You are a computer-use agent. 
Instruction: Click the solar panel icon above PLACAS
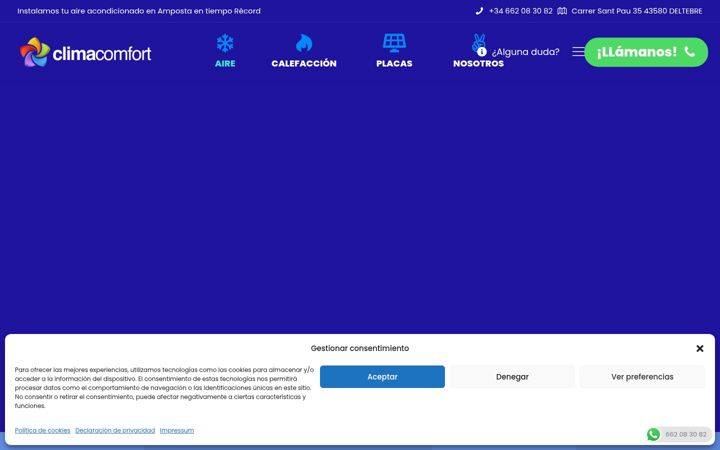394,43
